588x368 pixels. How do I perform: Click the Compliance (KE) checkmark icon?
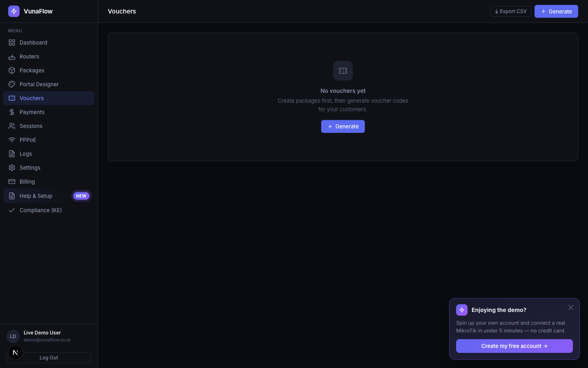point(12,210)
